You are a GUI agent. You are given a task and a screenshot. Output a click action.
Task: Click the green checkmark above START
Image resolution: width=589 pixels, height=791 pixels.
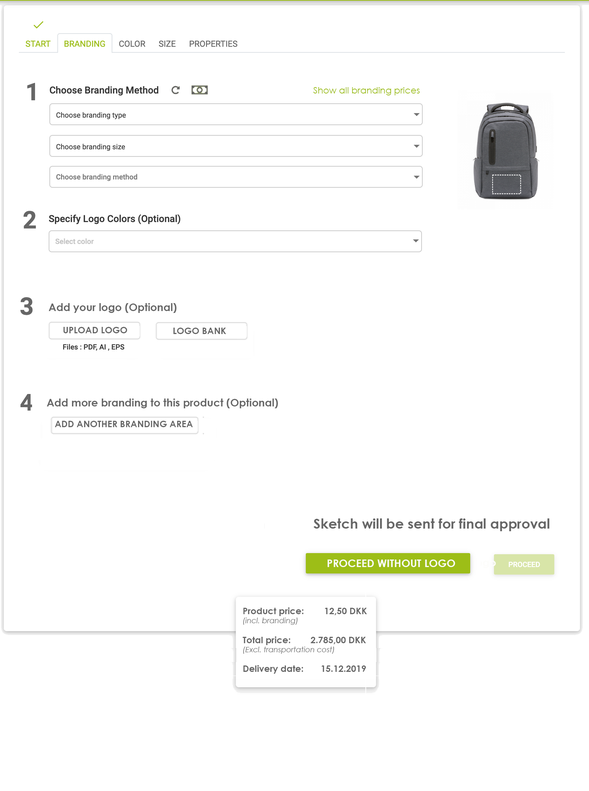pos(38,24)
